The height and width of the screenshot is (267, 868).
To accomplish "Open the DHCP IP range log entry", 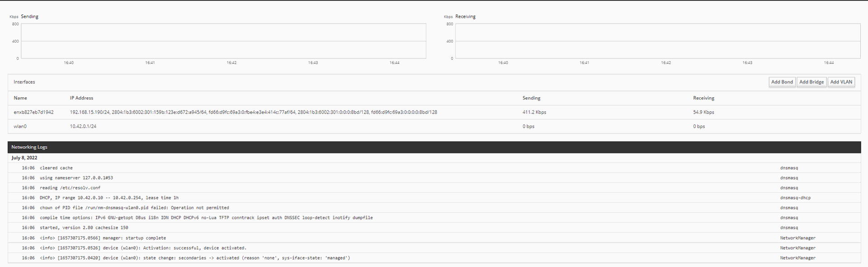I will [x=108, y=198].
